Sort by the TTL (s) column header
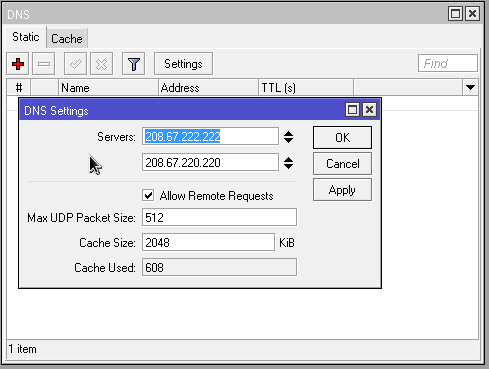This screenshot has width=489, height=369. tap(306, 88)
